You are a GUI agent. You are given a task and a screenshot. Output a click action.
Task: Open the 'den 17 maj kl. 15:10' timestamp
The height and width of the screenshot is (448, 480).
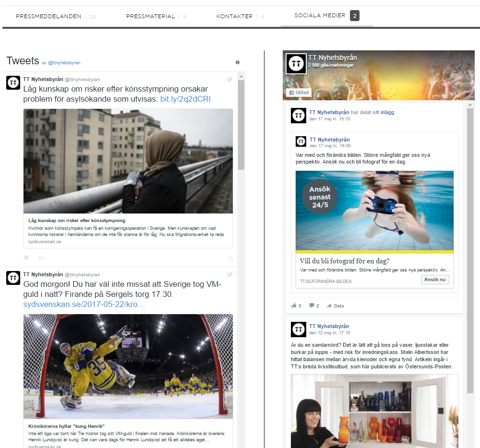coord(329,119)
